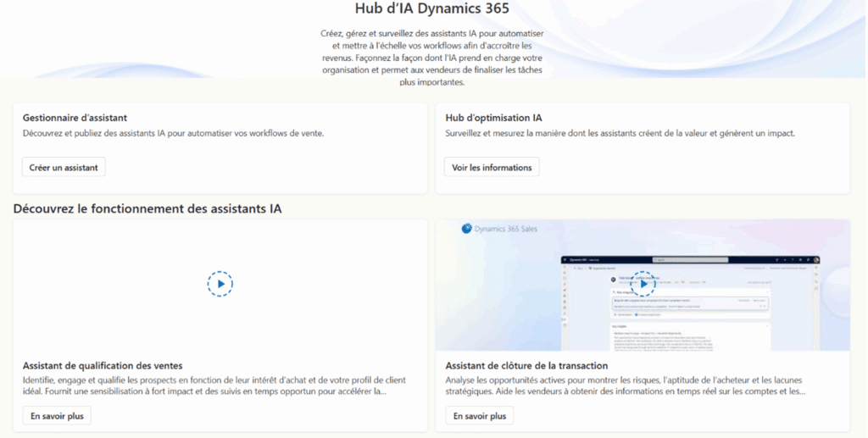Screen dimensions: 868x438
Task: Click the Créer un assistant button
Action: click(x=64, y=168)
